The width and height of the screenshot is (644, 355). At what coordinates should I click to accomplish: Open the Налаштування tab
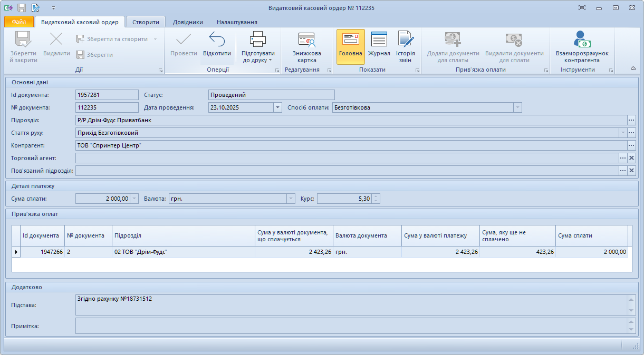(237, 22)
